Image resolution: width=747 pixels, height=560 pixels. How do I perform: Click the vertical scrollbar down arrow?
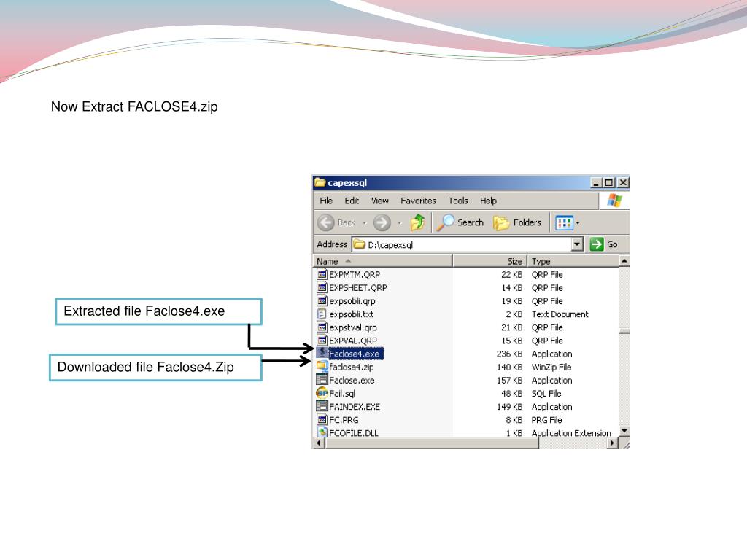coord(624,431)
